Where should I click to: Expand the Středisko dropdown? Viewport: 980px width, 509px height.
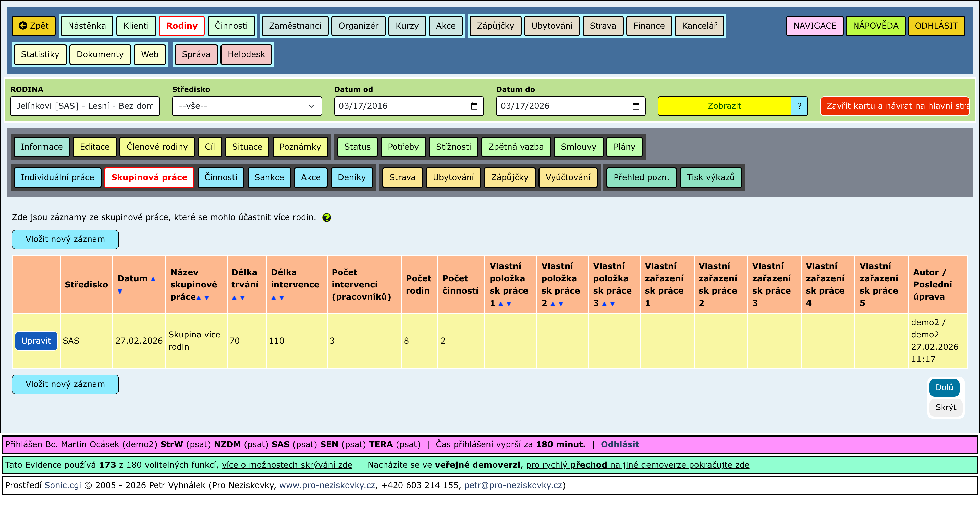point(247,106)
